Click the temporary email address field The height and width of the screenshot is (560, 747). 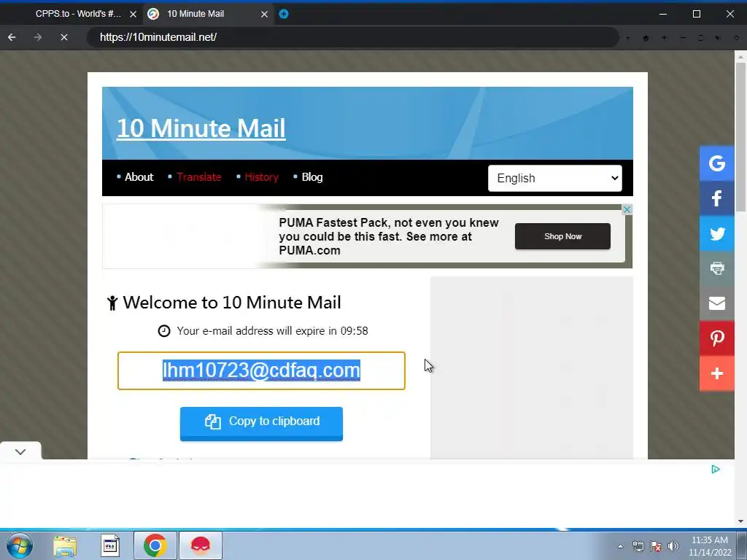tap(262, 371)
